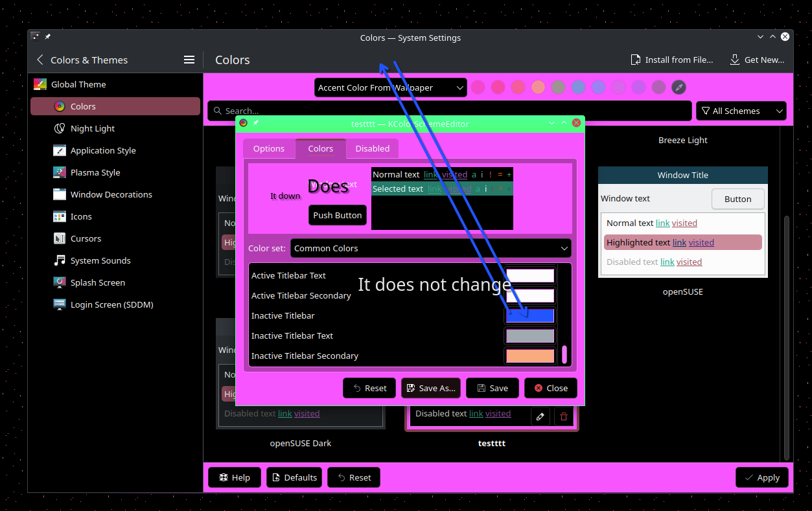
Task: Select blue accent color circle
Action: pyautogui.click(x=578, y=87)
